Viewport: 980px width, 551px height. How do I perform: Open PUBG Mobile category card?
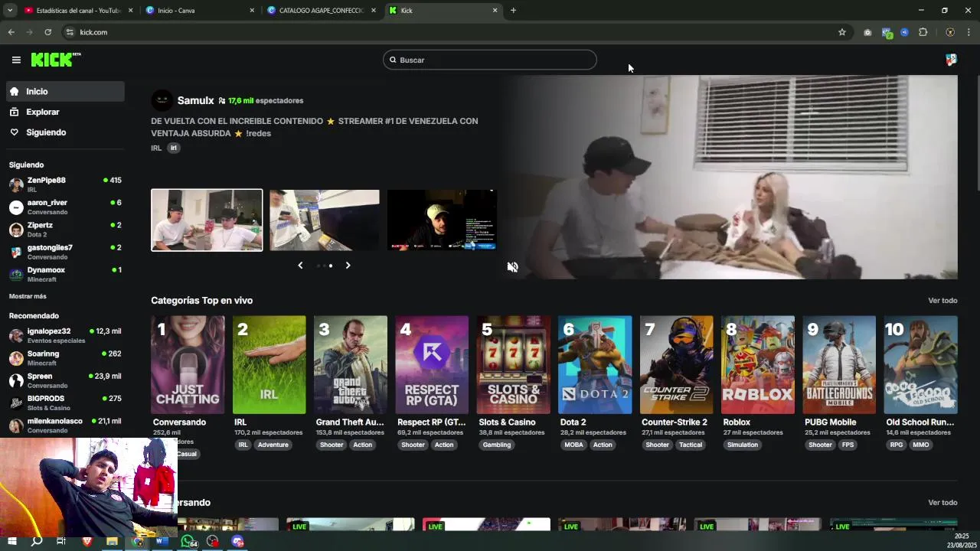(839, 365)
